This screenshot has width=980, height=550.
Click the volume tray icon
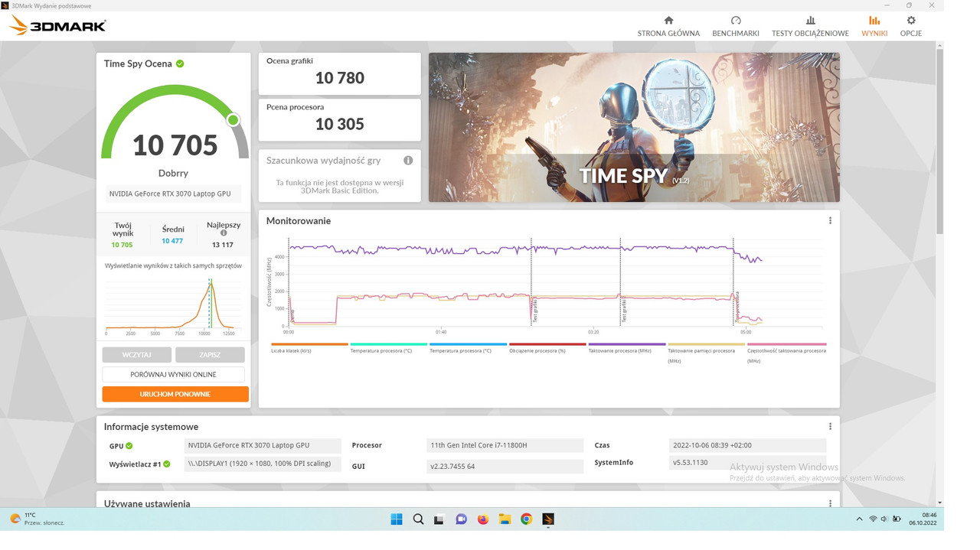pyautogui.click(x=884, y=519)
